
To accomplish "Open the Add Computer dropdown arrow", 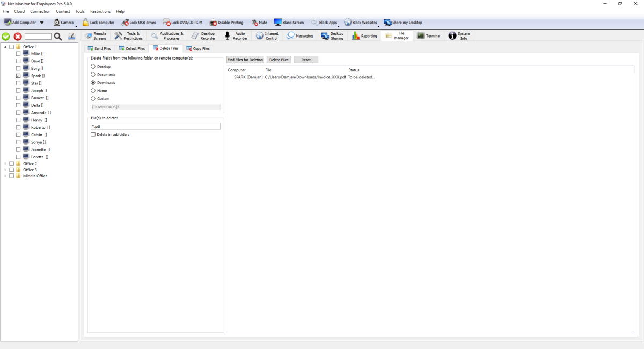I will point(42,23).
